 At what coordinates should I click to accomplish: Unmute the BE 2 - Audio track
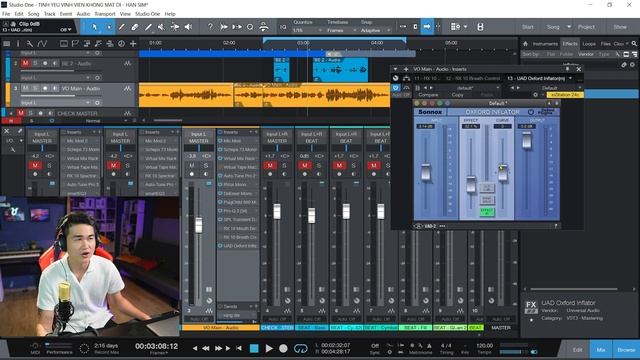pyautogui.click(x=26, y=64)
